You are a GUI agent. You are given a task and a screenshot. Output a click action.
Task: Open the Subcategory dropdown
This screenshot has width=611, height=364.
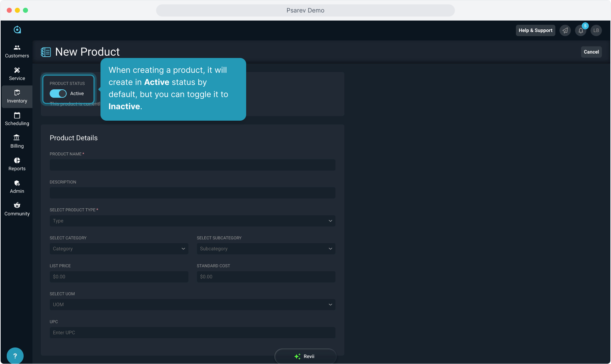tap(266, 249)
